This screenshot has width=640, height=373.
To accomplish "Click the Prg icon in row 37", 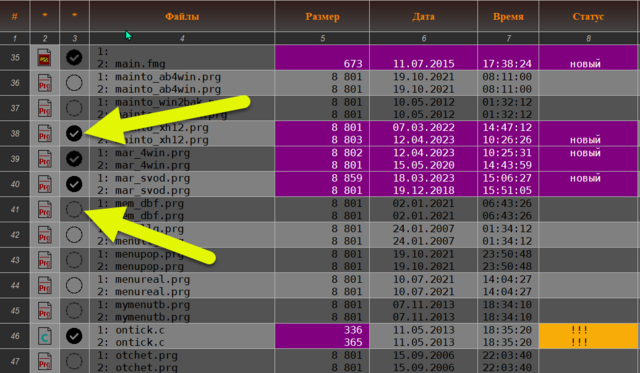I will (x=44, y=108).
